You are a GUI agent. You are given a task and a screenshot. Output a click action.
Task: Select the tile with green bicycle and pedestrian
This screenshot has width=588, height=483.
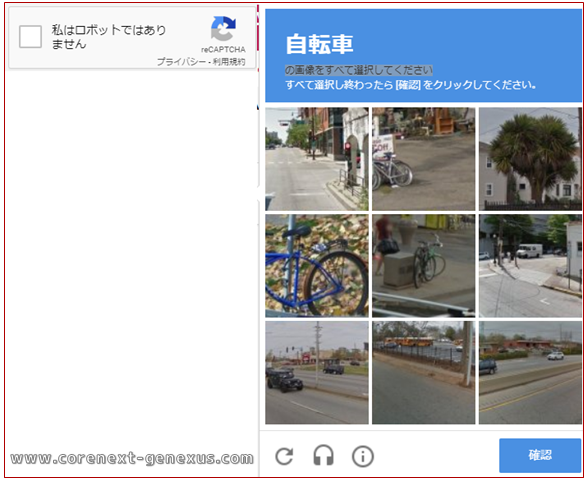pos(424,266)
